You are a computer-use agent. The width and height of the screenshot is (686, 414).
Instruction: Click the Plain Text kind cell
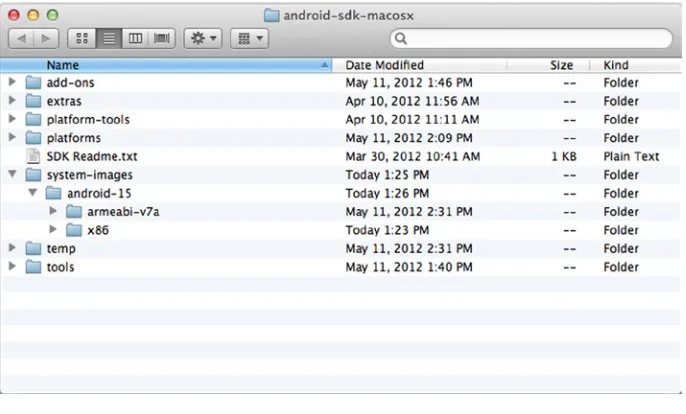631,156
